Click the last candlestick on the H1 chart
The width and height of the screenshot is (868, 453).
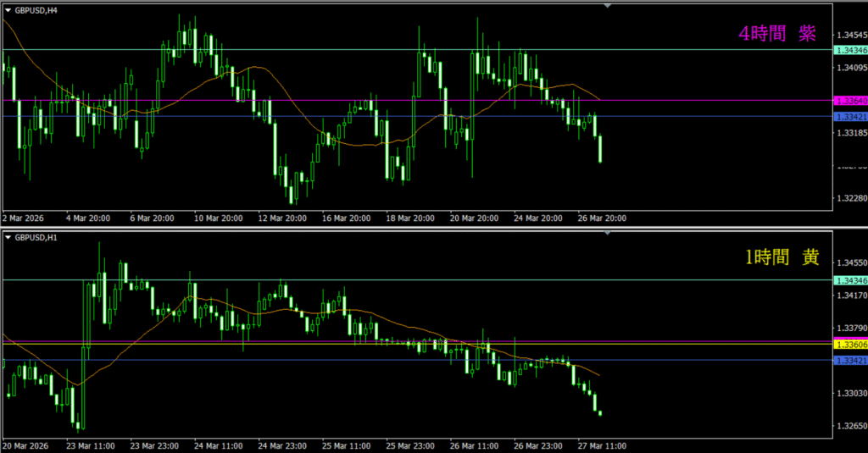(x=599, y=413)
